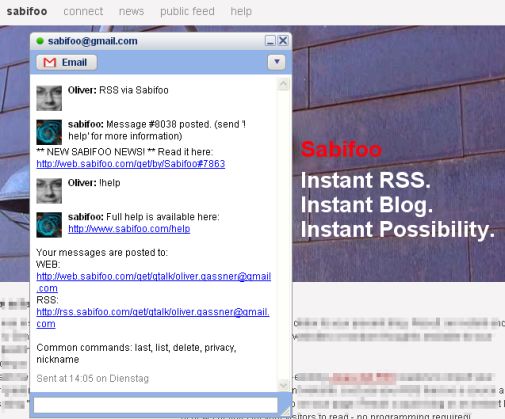This screenshot has height=419, width=505.
Task: Open the Sabifoo#7863 news link
Action: point(131,164)
